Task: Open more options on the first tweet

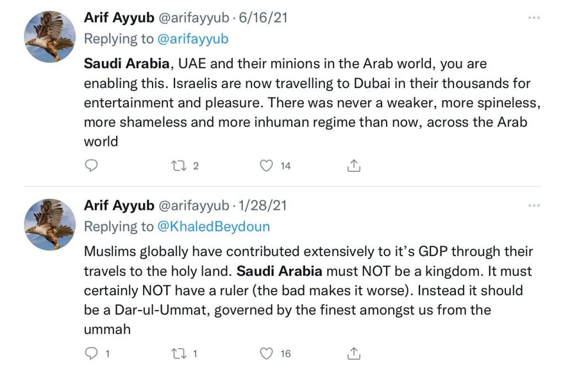Action: click(x=533, y=18)
